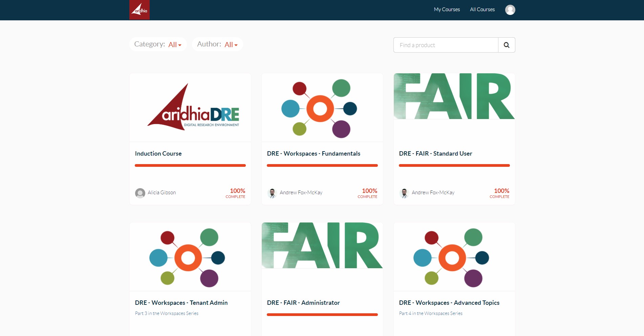This screenshot has height=336, width=644.
Task: Click 100% COMPLETE on Induction Course
Action: coord(236,193)
